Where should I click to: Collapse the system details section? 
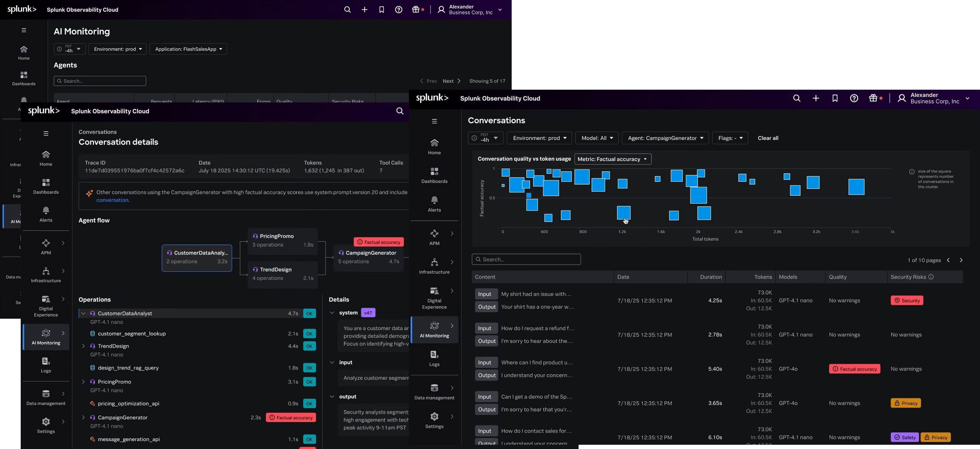(332, 313)
